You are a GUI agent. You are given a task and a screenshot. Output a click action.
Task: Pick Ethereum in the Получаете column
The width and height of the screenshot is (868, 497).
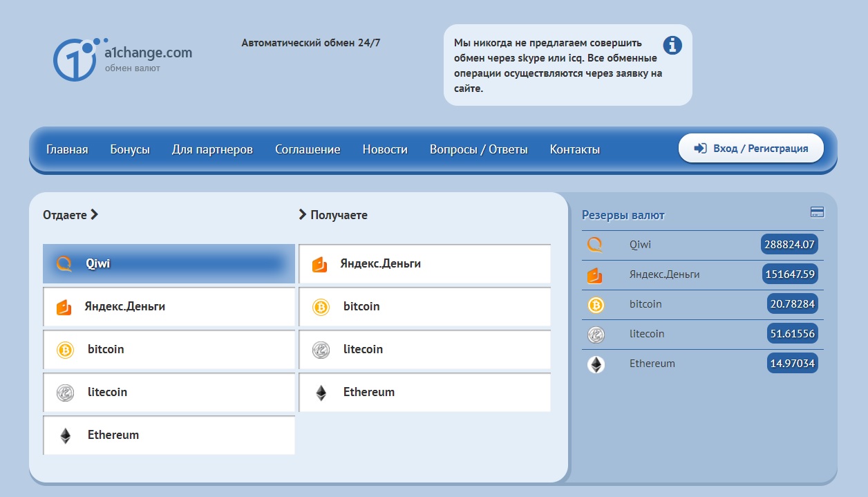point(424,393)
